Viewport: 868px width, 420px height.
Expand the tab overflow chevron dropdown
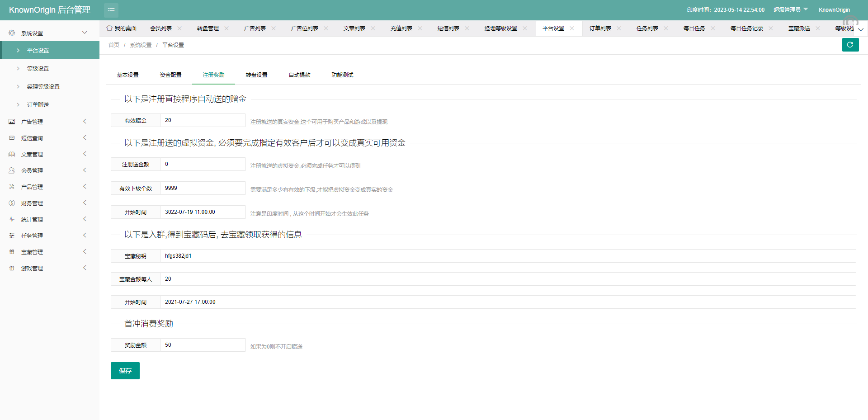tap(861, 29)
